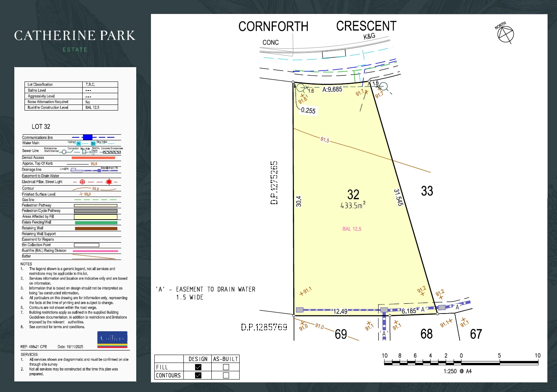Click the lot 32 number label
Image resolution: width=557 pixels, height=392 pixels.
[353, 195]
